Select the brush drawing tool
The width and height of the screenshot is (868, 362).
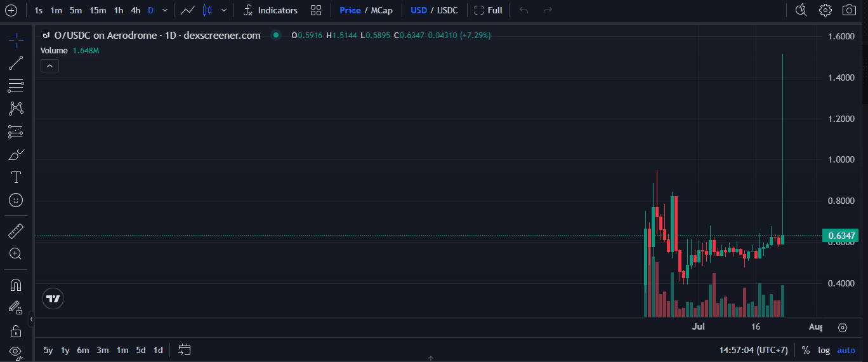click(16, 154)
